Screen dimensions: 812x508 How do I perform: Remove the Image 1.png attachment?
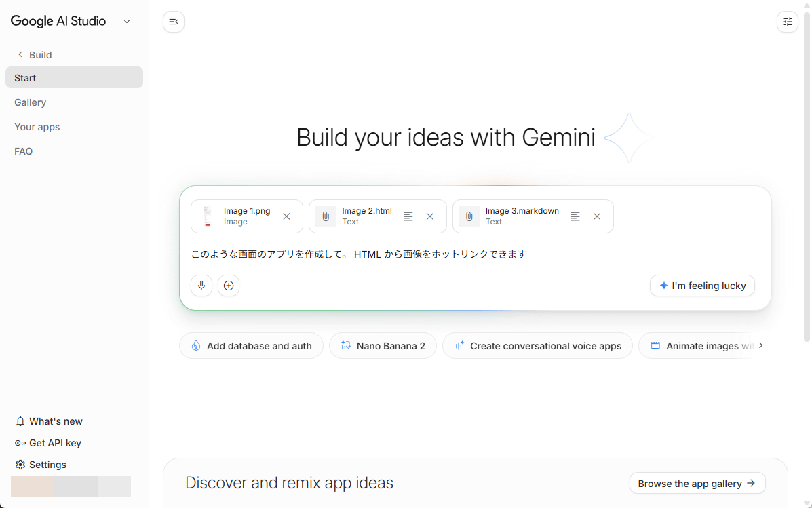click(286, 216)
